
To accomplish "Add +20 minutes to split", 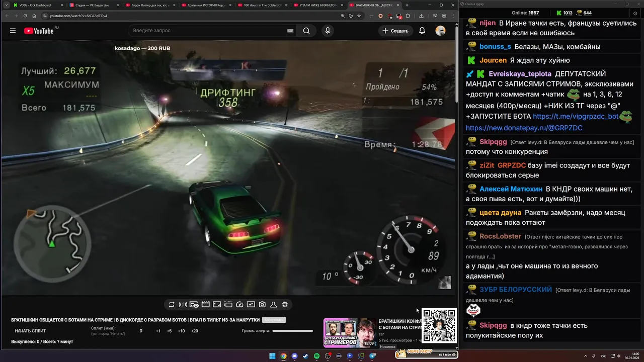I will (x=195, y=331).
